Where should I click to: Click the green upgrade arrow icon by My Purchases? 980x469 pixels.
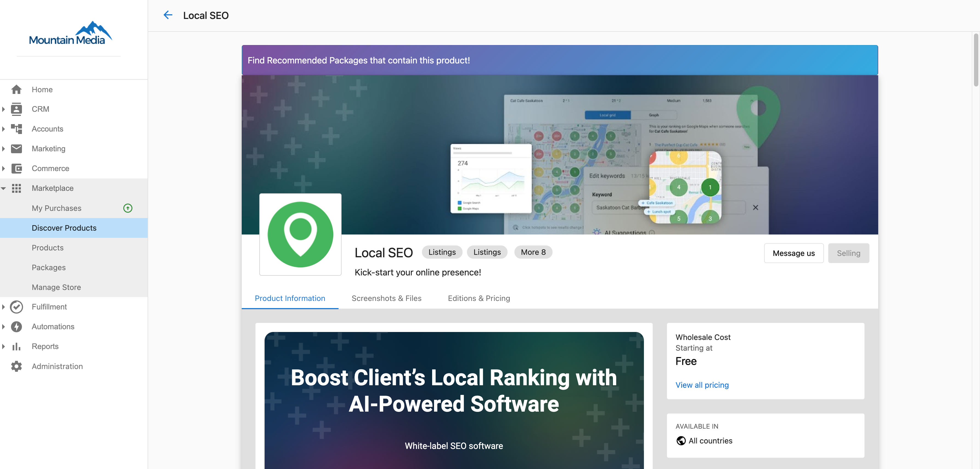(x=128, y=208)
